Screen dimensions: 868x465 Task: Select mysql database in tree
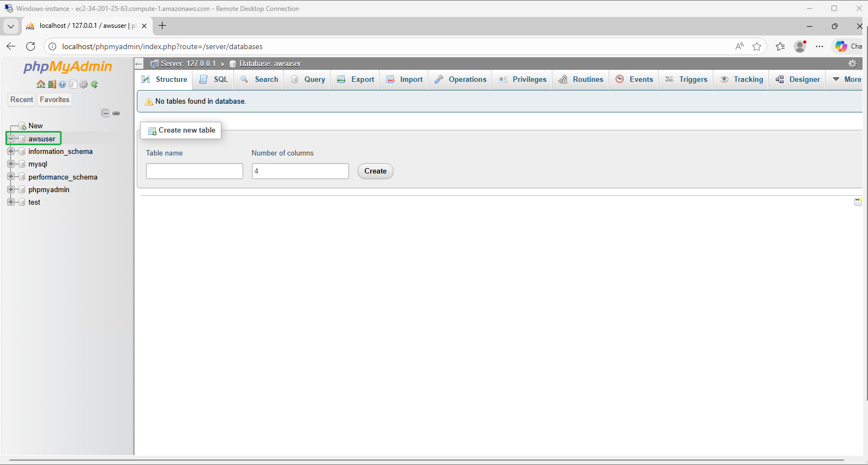[x=38, y=164]
